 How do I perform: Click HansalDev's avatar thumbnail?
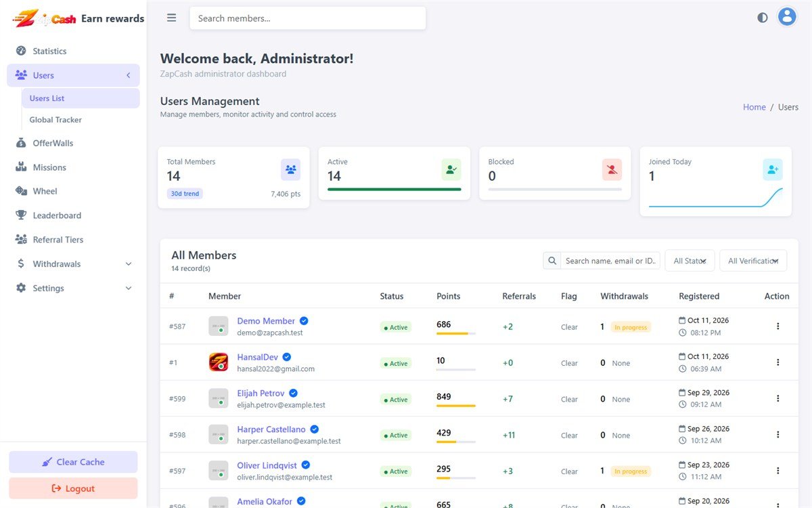coord(218,362)
